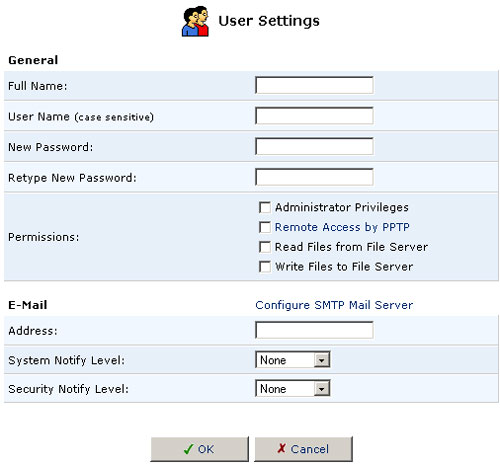Focus the Full Name input field
This screenshot has height=465, width=500.
click(x=314, y=85)
